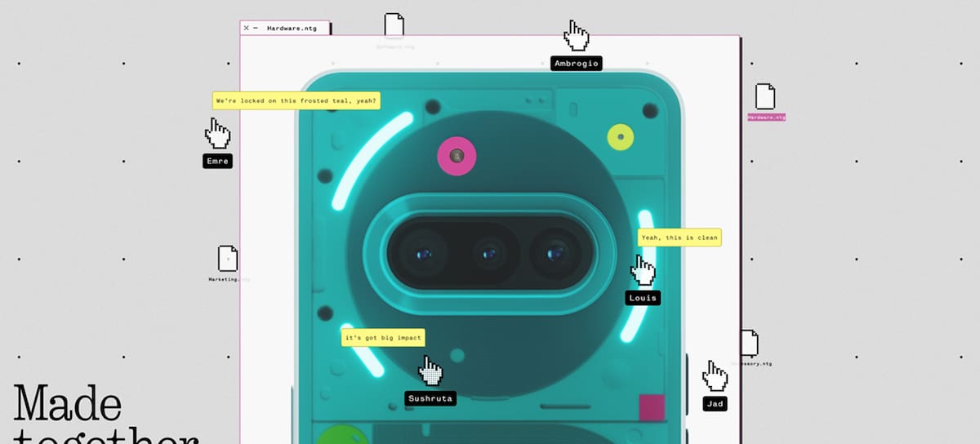
Task: Open the Marketing.ntg file icon
Action: point(228,260)
